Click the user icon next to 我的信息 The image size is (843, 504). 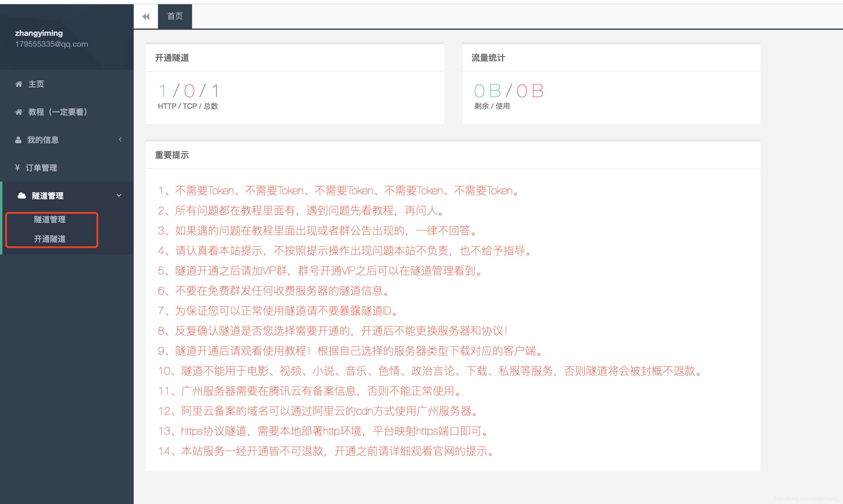(x=18, y=140)
